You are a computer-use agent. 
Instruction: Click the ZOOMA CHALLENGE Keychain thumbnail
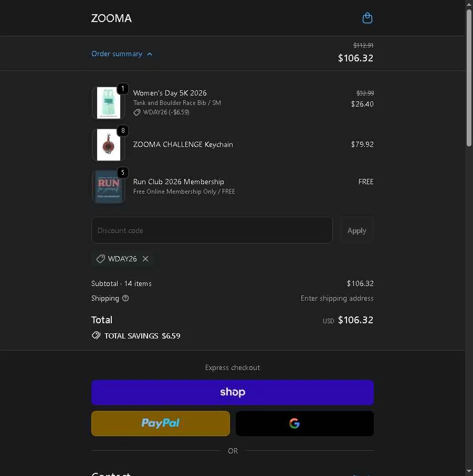(108, 144)
